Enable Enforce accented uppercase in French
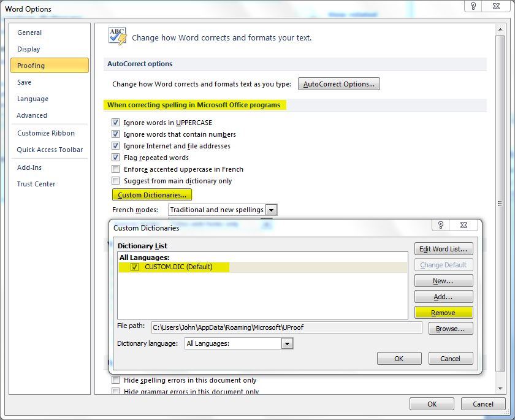The image size is (515, 420). [x=115, y=169]
